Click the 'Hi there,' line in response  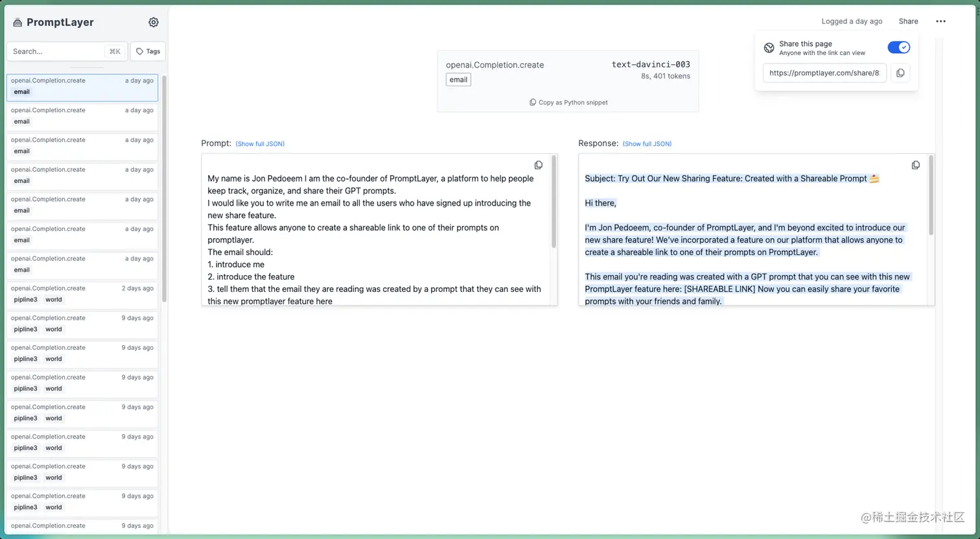tap(600, 203)
